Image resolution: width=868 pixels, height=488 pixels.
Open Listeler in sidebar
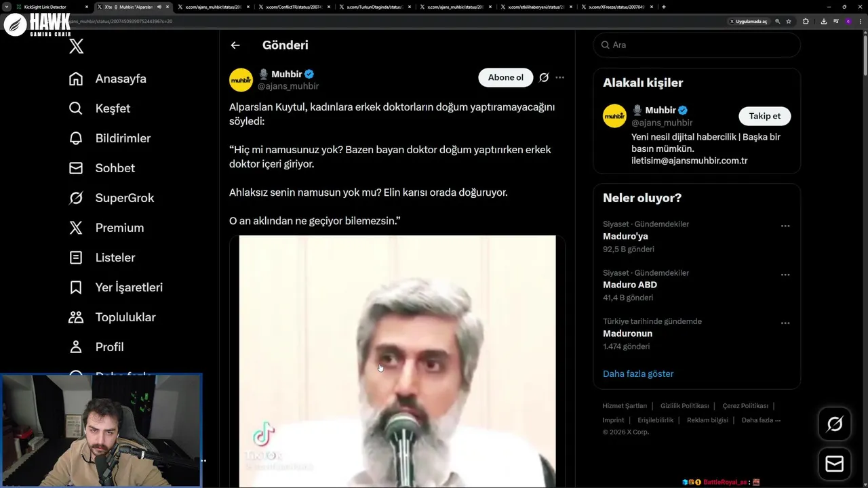coord(102,258)
